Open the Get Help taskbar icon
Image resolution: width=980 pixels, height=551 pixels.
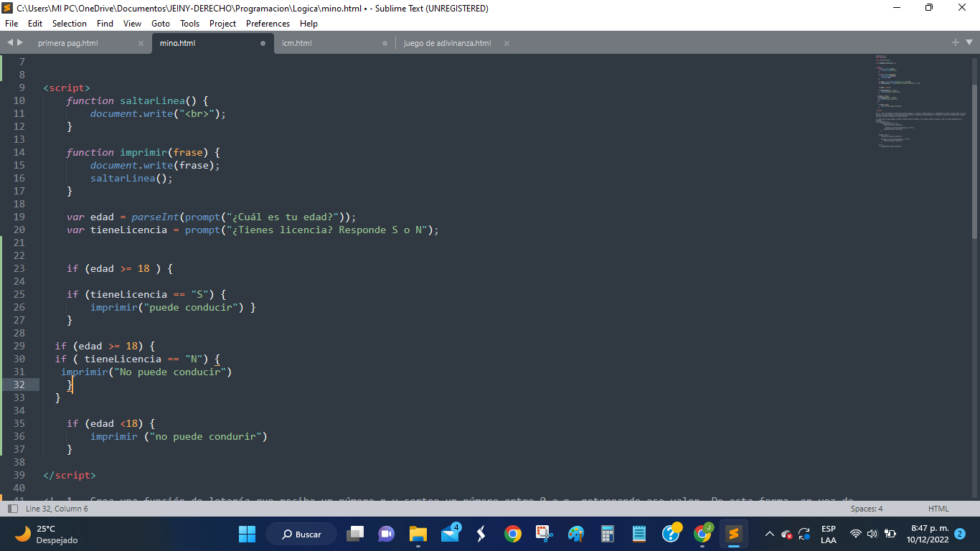672,534
